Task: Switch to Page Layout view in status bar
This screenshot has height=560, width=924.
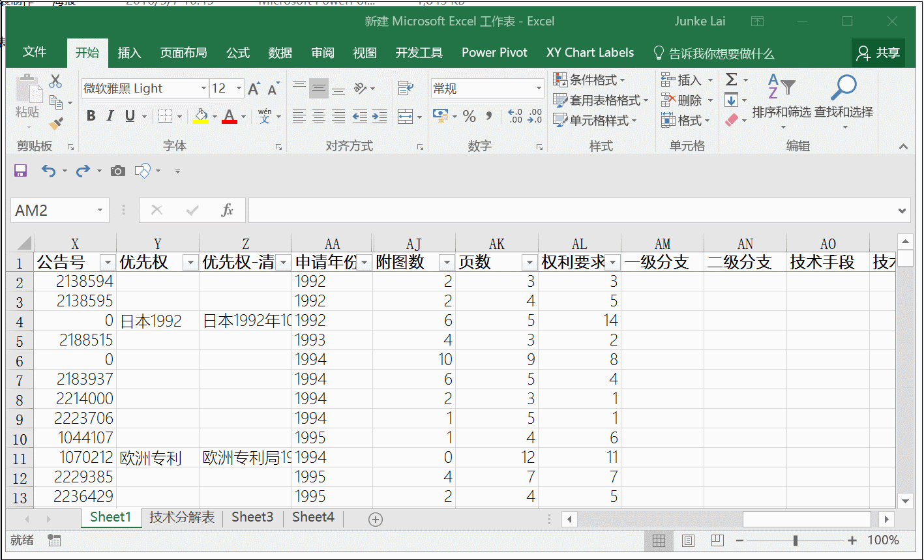Action: point(688,540)
